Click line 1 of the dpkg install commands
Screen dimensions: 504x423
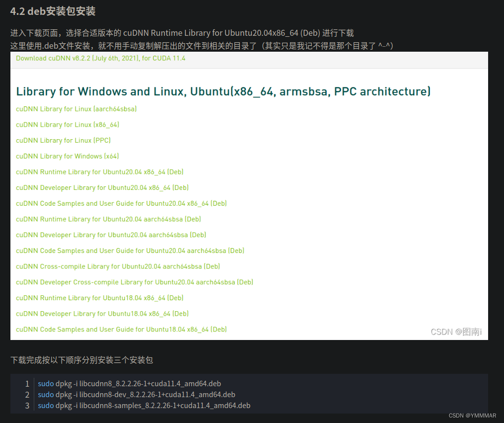[x=129, y=384]
